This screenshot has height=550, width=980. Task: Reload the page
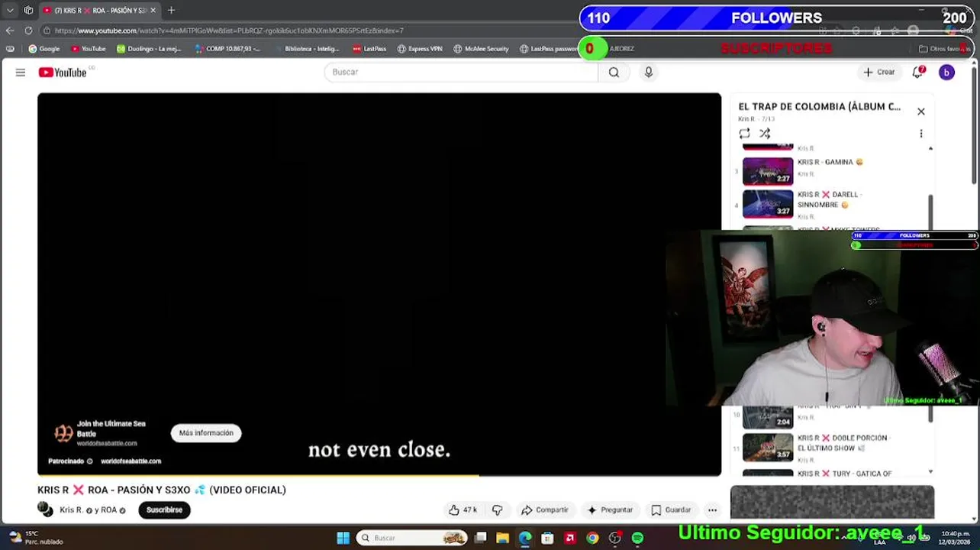(x=28, y=31)
